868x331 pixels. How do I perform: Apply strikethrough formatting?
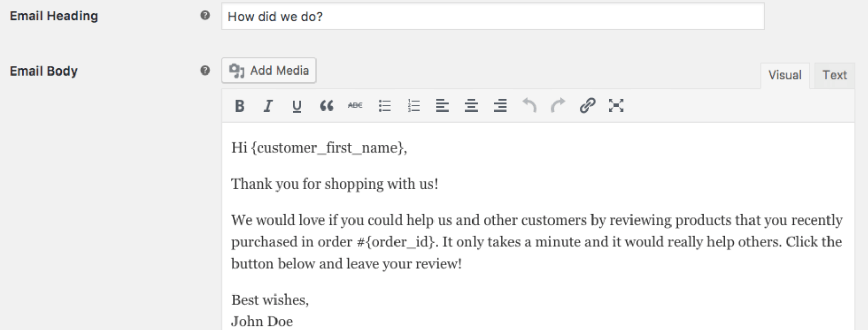(x=355, y=106)
